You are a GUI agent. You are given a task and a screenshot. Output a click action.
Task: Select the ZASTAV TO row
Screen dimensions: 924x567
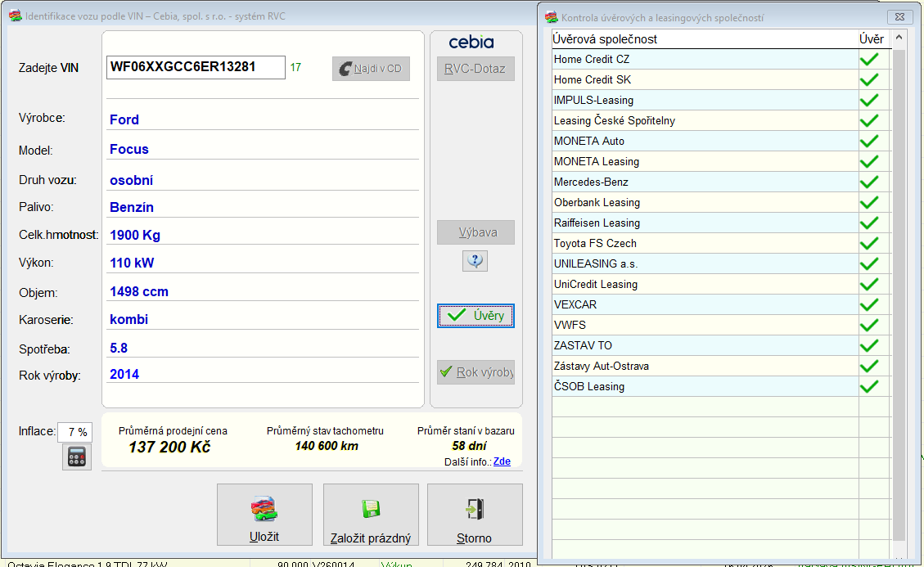pos(721,345)
